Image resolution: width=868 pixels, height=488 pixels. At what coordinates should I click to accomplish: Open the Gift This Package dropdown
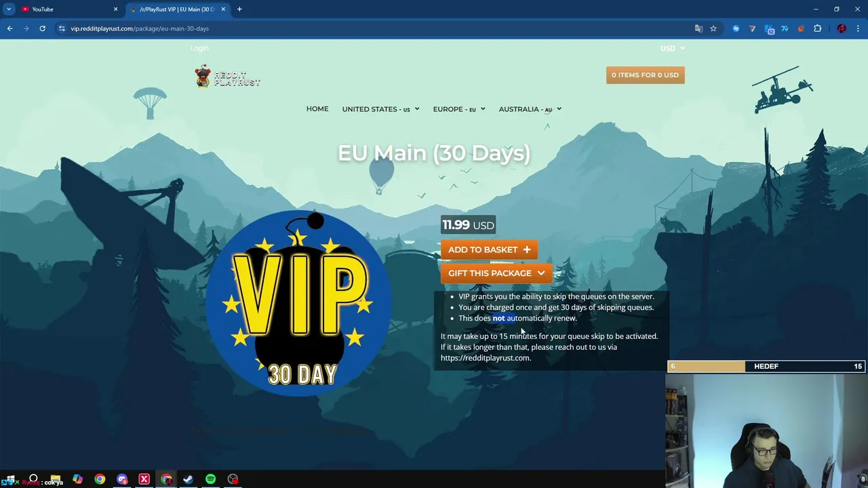tap(496, 273)
